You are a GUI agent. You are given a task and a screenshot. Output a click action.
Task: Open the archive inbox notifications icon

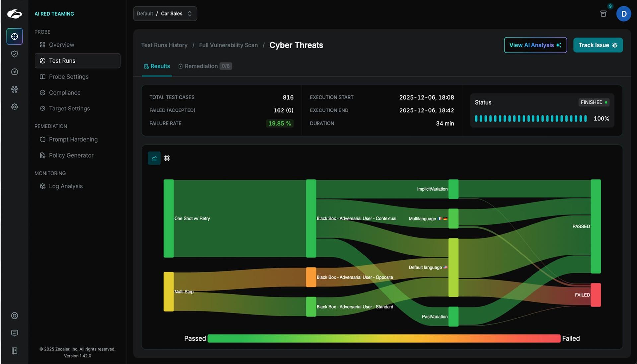[603, 14]
